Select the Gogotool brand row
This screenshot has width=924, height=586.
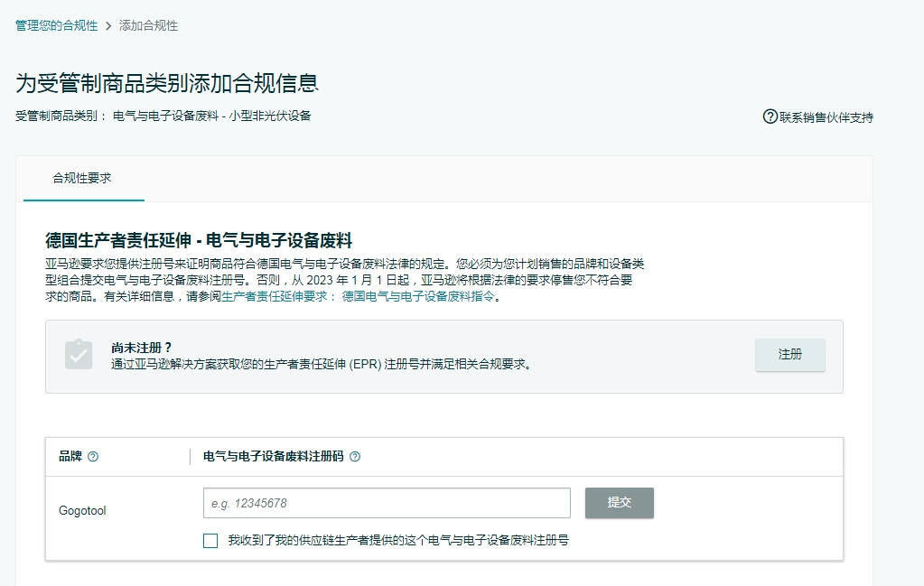tap(80, 510)
